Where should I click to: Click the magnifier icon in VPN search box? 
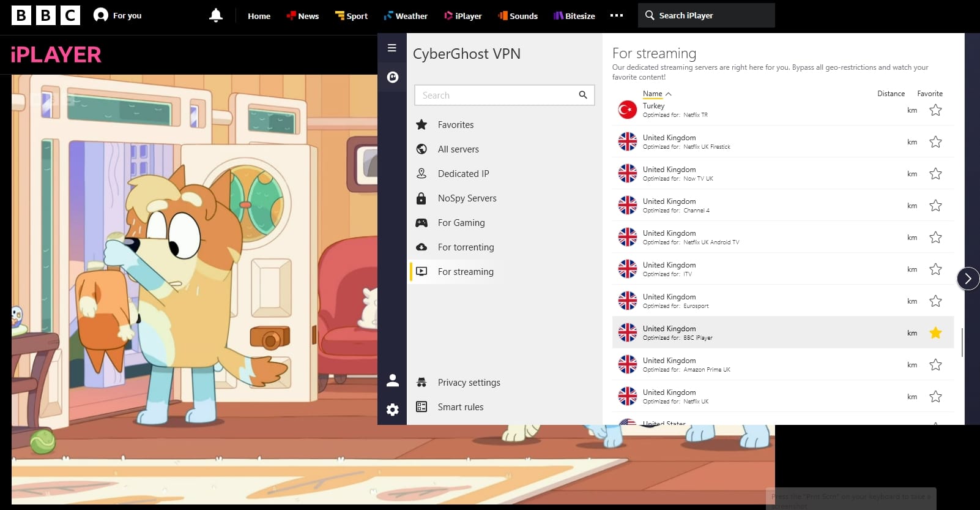coord(583,95)
